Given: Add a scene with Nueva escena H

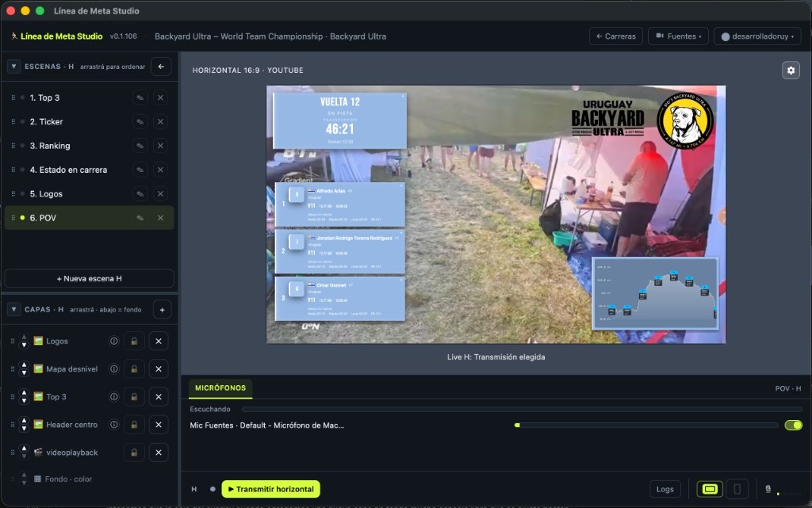Looking at the screenshot, I should (x=89, y=278).
